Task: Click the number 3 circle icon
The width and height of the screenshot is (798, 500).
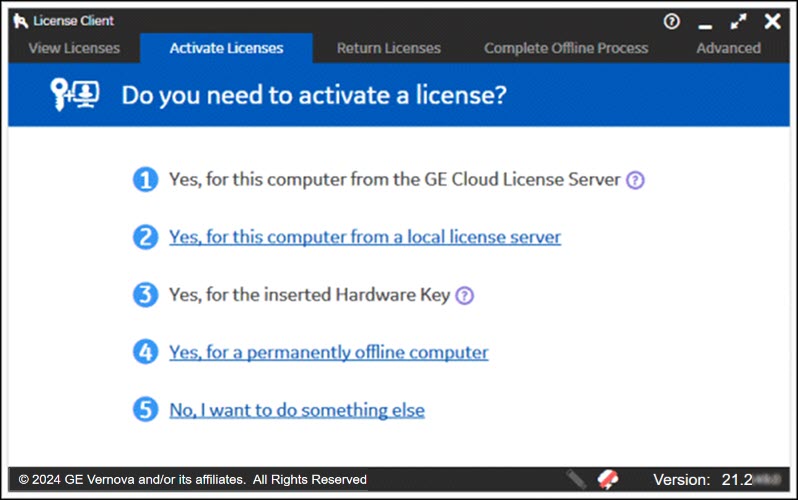Action: [146, 294]
